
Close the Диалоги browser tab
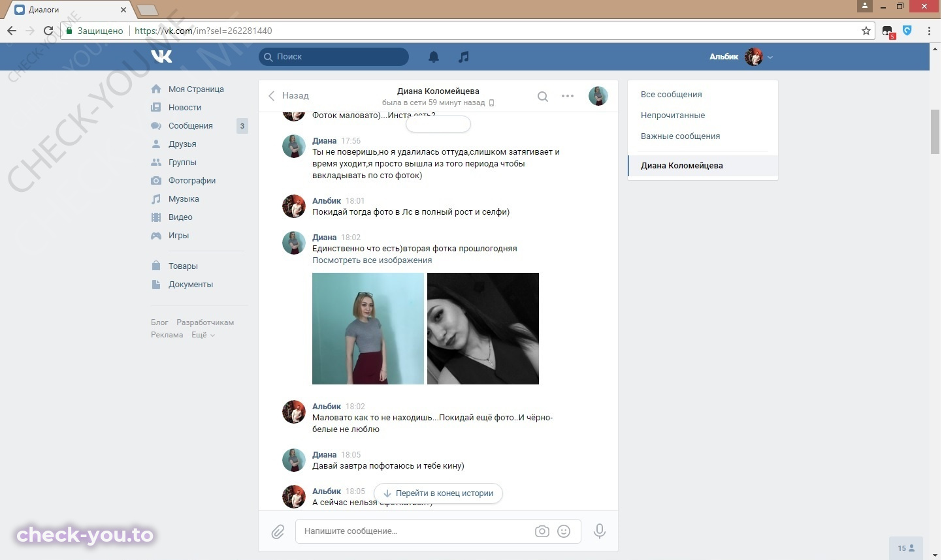123,10
